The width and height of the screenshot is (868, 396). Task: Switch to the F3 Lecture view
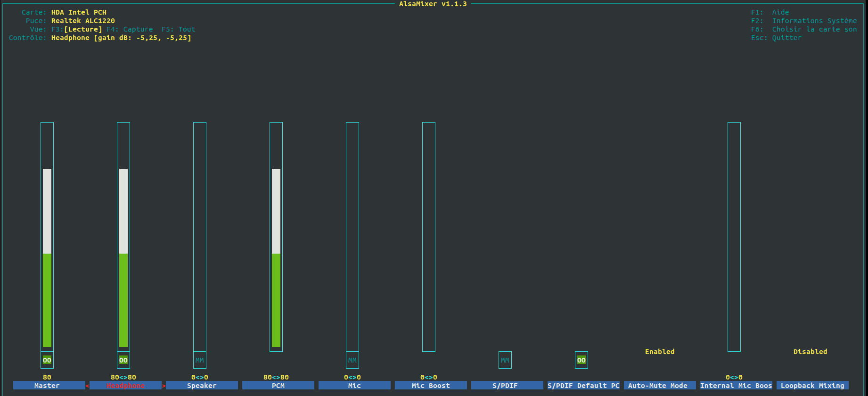point(77,29)
